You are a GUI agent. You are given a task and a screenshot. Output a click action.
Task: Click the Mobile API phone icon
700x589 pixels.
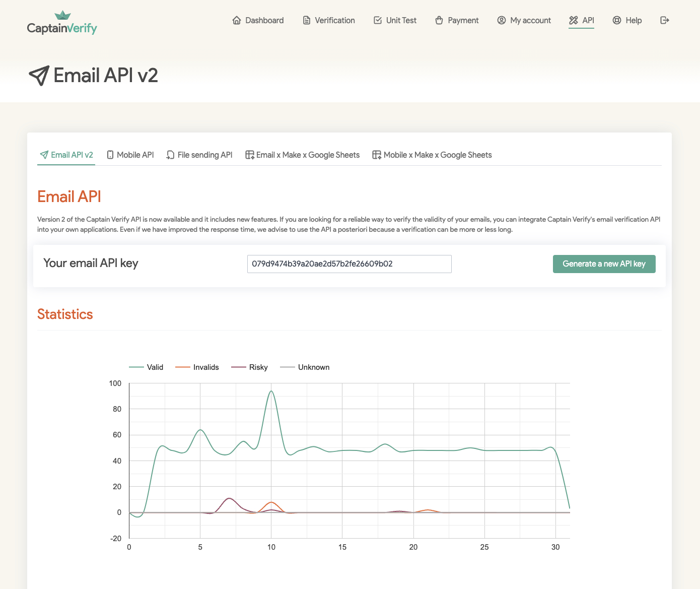pyautogui.click(x=110, y=155)
